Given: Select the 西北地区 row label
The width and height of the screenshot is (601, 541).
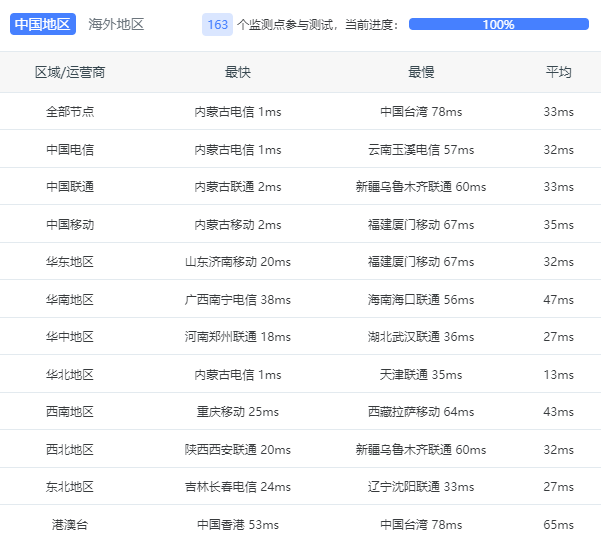Looking at the screenshot, I should 70,449.
